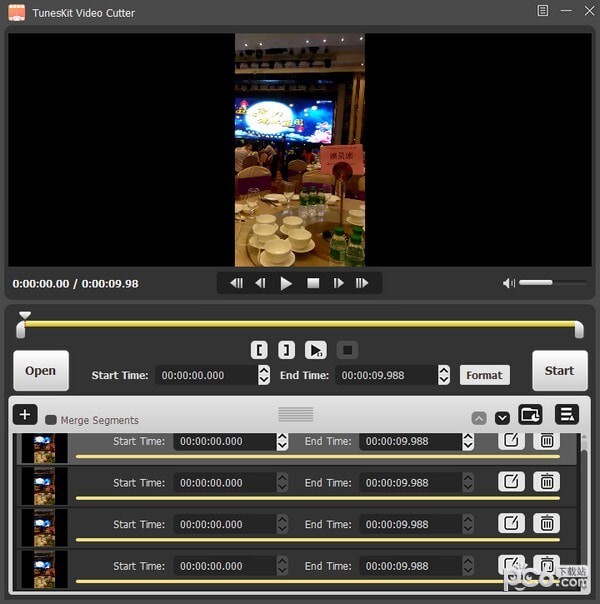The image size is (600, 604).
Task: Move segment down with chevron button
Action: (x=502, y=418)
